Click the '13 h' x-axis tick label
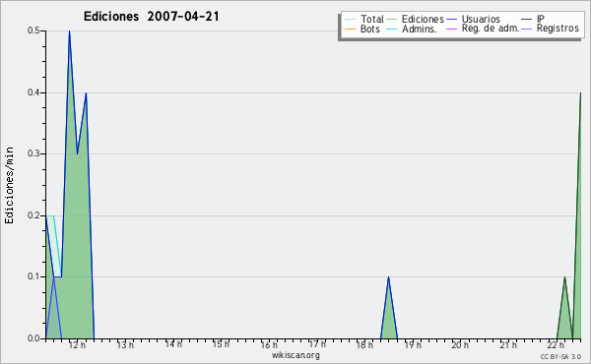The width and height of the screenshot is (591, 364). point(125,345)
